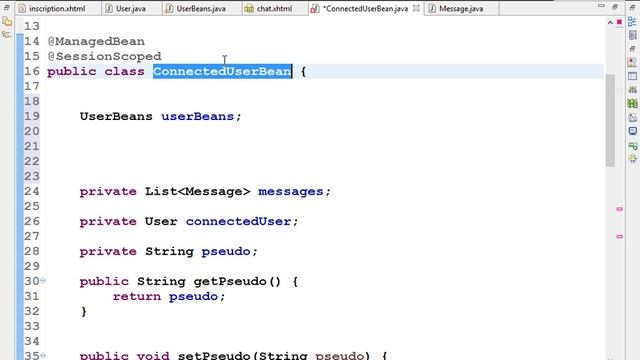This screenshot has height=360, width=640.
Task: Restore the top right minimized view stack
Action: (x=632, y=7)
